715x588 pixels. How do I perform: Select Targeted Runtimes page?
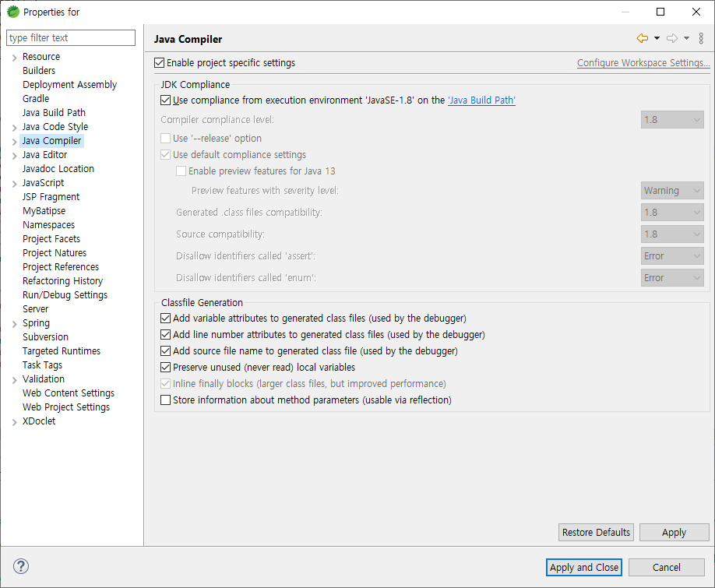(62, 351)
